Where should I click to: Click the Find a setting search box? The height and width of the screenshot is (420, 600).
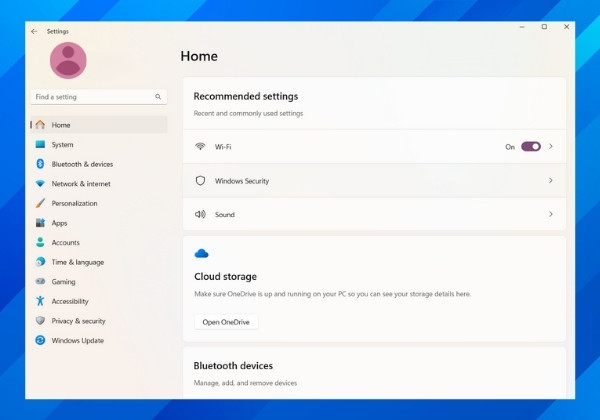pos(90,97)
